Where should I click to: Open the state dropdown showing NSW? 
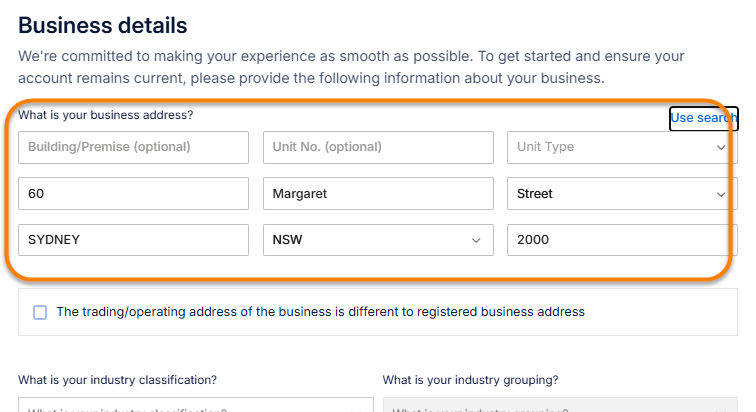377,240
